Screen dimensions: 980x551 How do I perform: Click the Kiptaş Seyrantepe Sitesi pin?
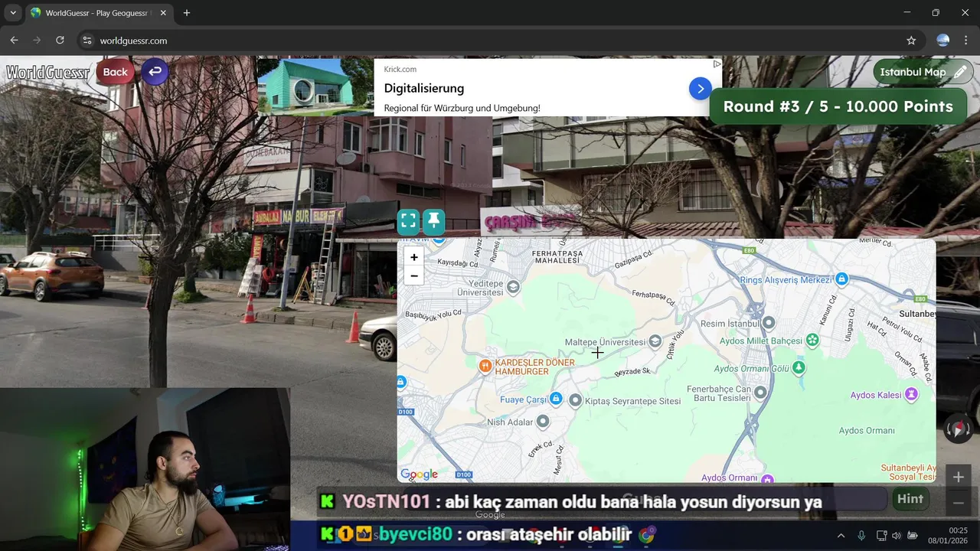pyautogui.click(x=575, y=401)
